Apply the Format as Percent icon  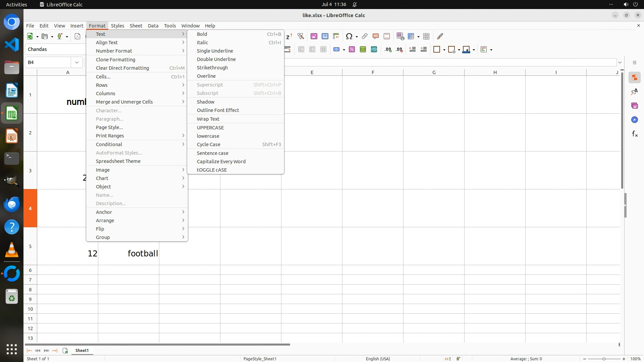pyautogui.click(x=352, y=50)
